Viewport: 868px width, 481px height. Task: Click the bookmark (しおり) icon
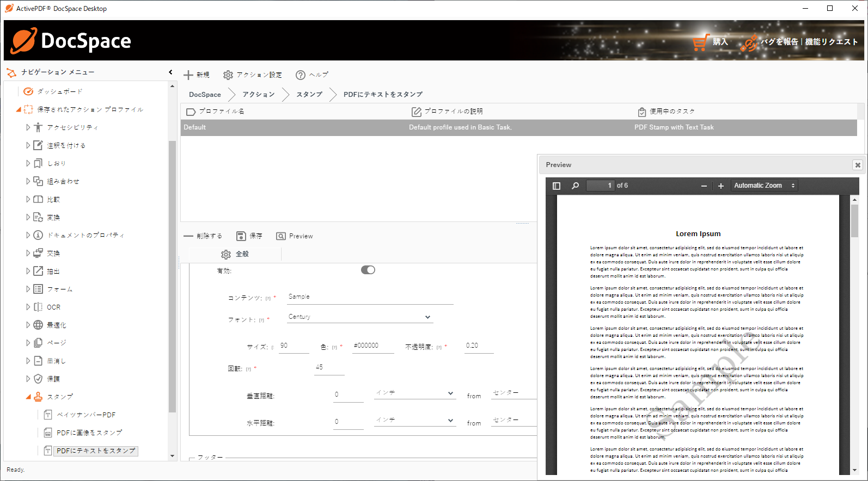click(38, 163)
